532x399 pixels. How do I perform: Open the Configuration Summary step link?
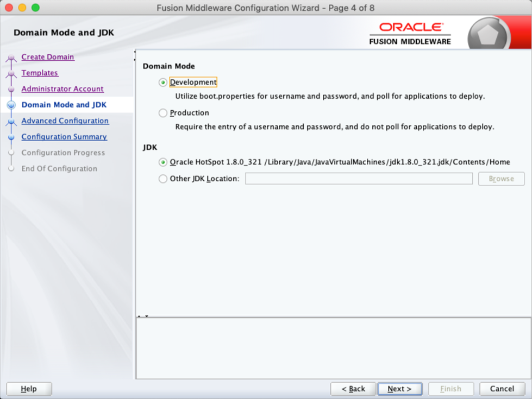[64, 137]
